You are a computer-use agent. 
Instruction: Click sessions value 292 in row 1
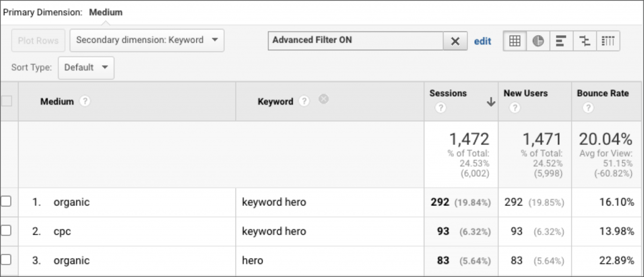pos(440,202)
